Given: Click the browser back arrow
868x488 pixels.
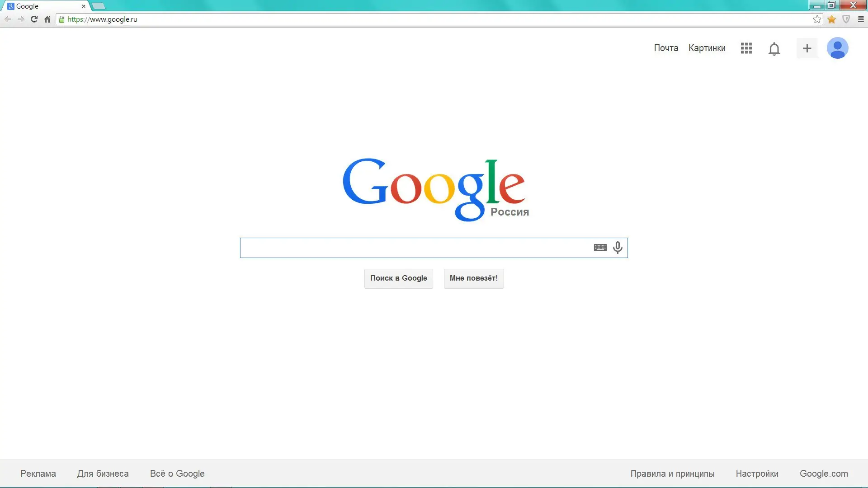Looking at the screenshot, I should [8, 19].
